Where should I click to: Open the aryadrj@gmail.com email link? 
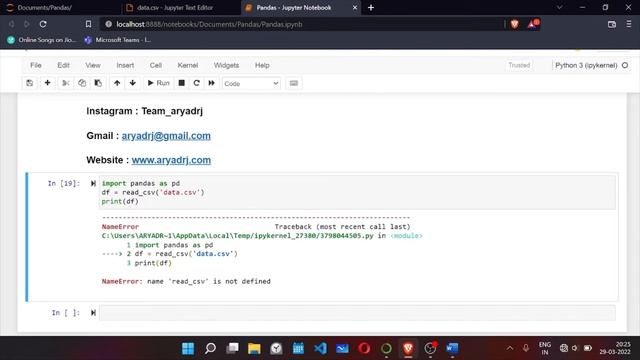(166, 136)
